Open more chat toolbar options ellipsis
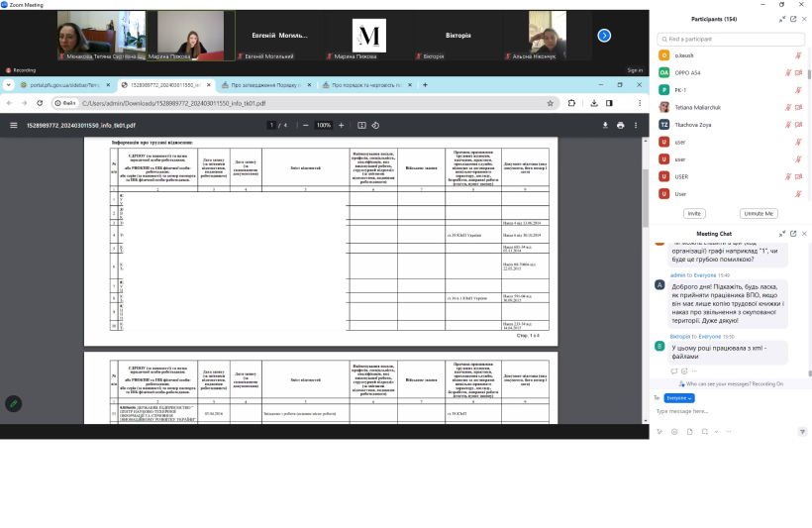Viewport: 812px width, 528px height. click(729, 432)
